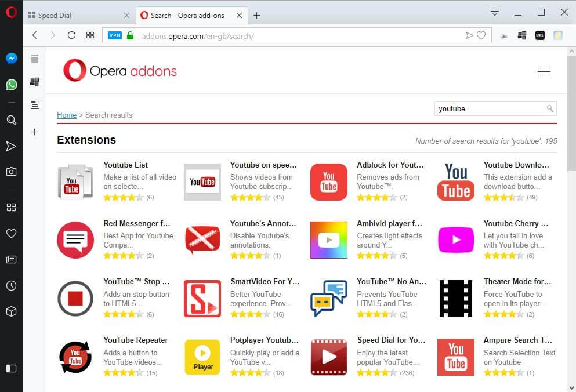Click 'Number of search results for youtube: 195' text

tap(486, 141)
